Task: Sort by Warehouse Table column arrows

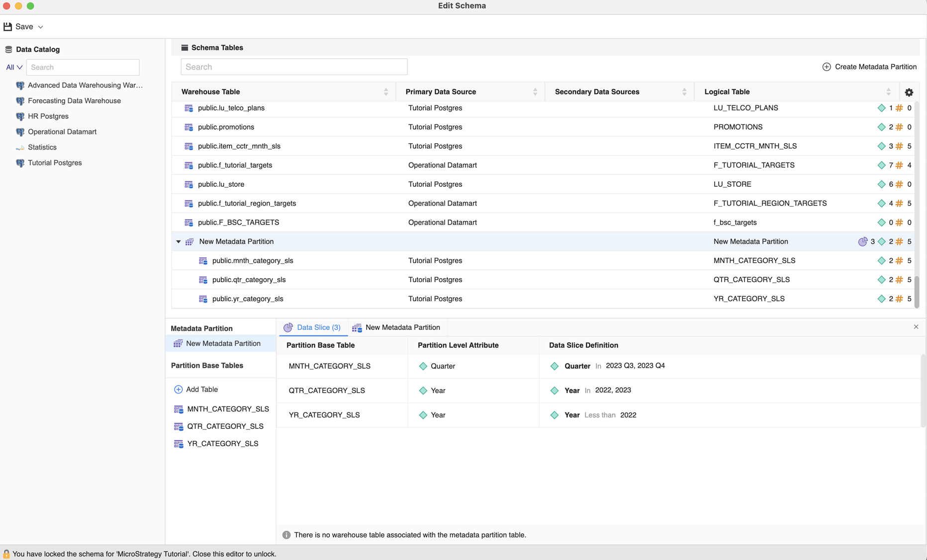Action: (386, 92)
